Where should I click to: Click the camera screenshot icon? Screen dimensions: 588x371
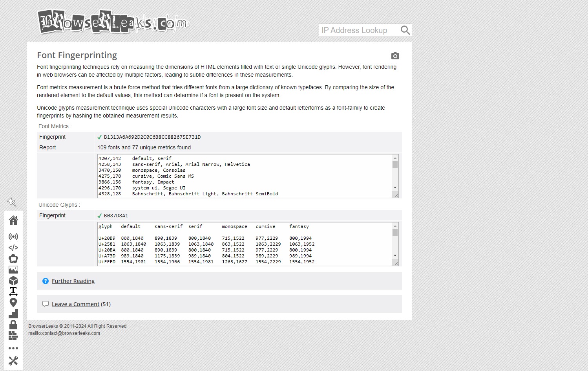(x=395, y=56)
